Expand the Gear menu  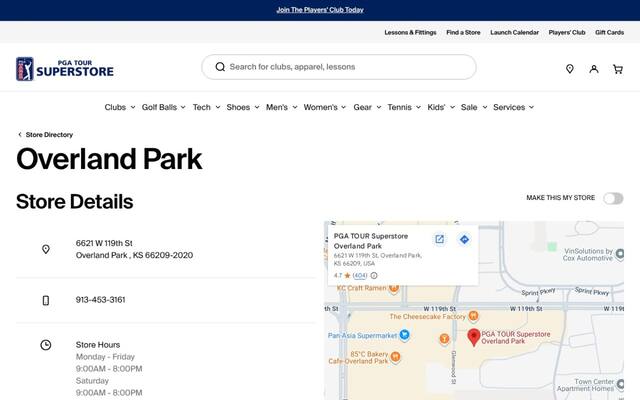[367, 107]
